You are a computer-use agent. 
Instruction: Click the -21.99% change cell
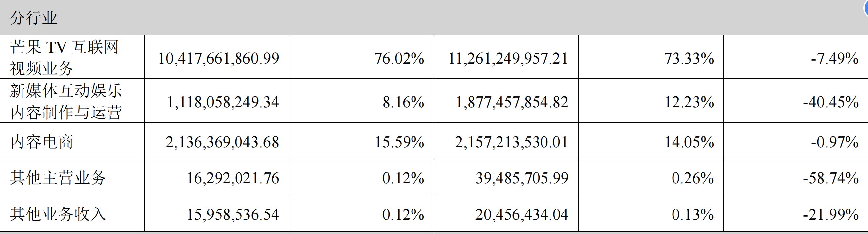click(831, 214)
